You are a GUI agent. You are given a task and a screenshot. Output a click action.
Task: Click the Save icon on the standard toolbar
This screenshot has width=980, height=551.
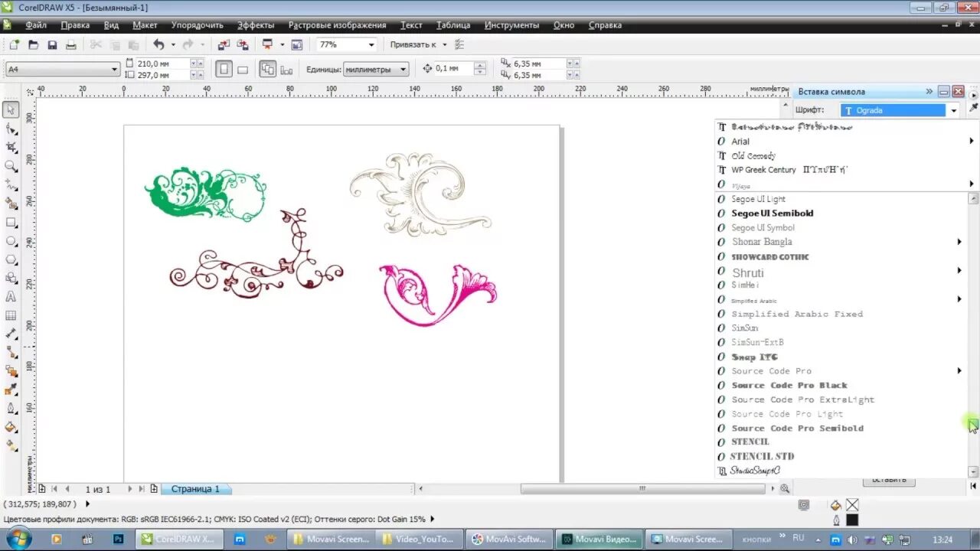pyautogui.click(x=53, y=44)
